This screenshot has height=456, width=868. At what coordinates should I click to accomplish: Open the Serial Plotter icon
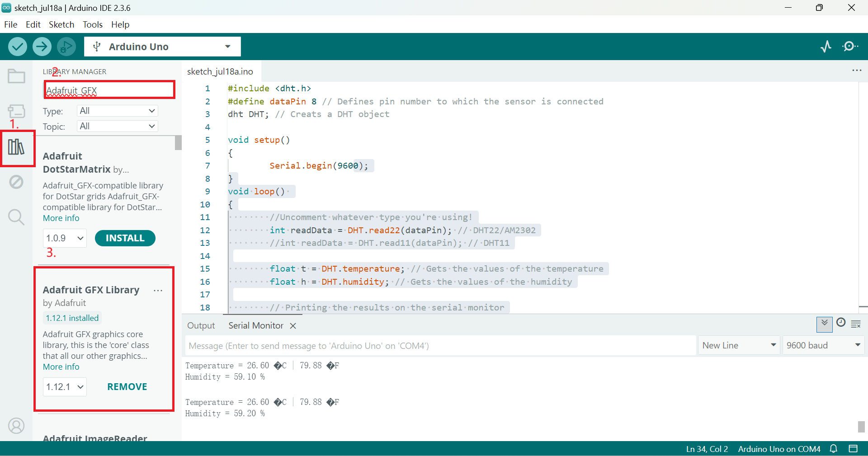point(826,47)
